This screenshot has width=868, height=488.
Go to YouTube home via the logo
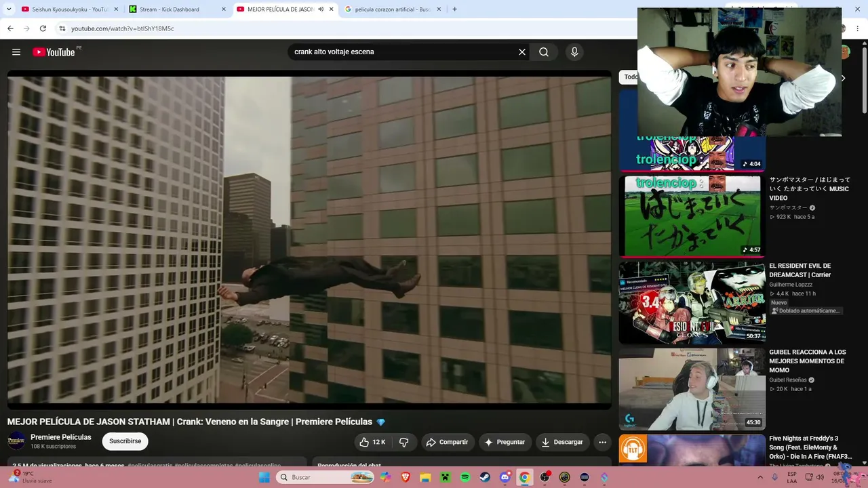point(54,52)
